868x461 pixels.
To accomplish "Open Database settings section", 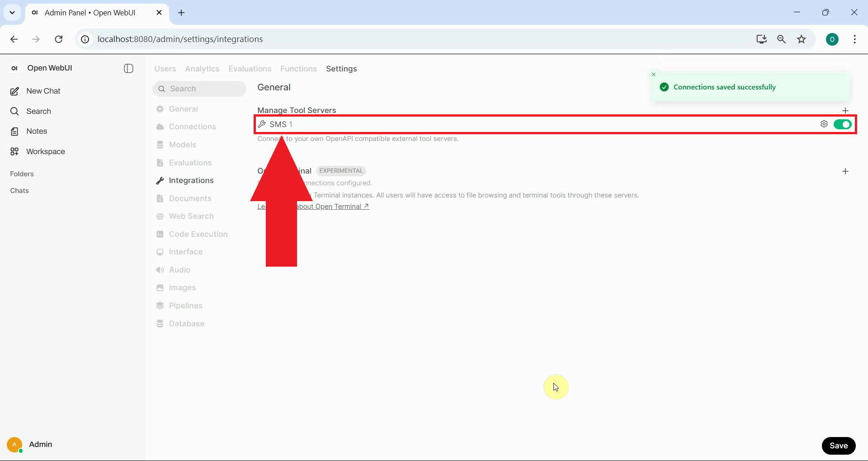I will 186,324.
